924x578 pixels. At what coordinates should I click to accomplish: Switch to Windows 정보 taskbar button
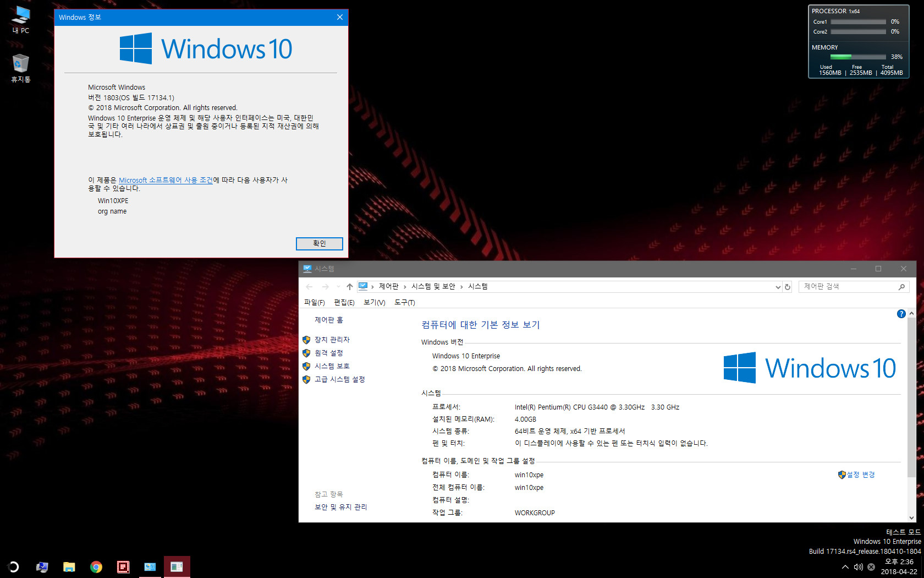coord(177,566)
